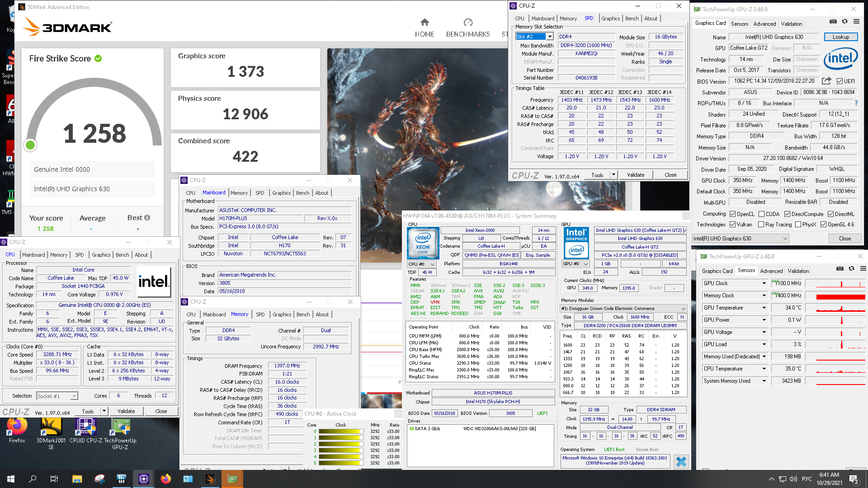The height and width of the screenshot is (488, 868).
Task: Click the bus interface question mark icon
Action: [x=856, y=103]
